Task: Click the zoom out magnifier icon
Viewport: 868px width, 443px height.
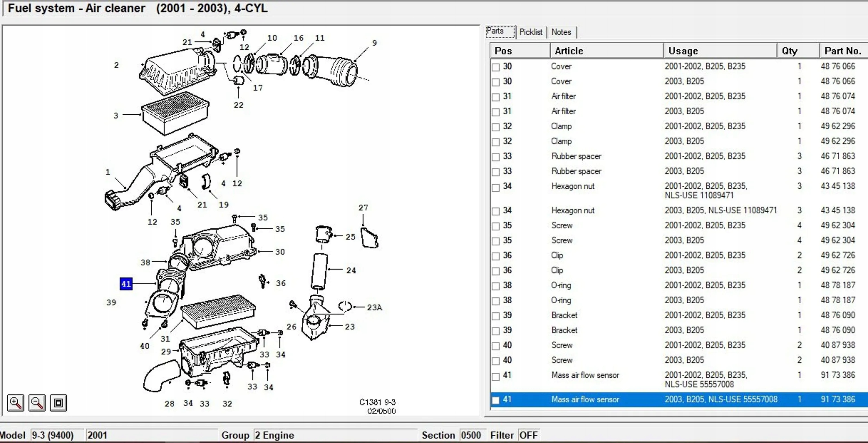Action: coord(37,403)
